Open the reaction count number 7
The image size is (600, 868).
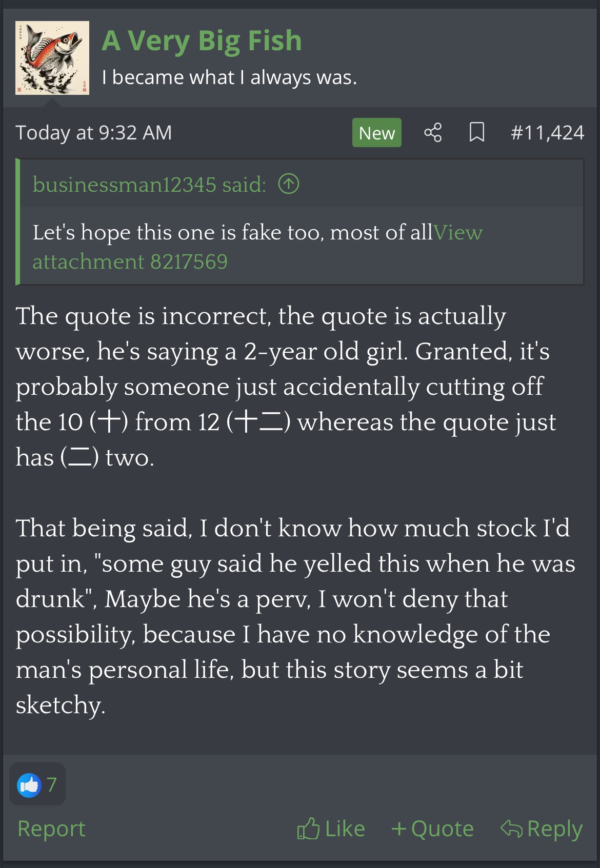pyautogui.click(x=52, y=785)
